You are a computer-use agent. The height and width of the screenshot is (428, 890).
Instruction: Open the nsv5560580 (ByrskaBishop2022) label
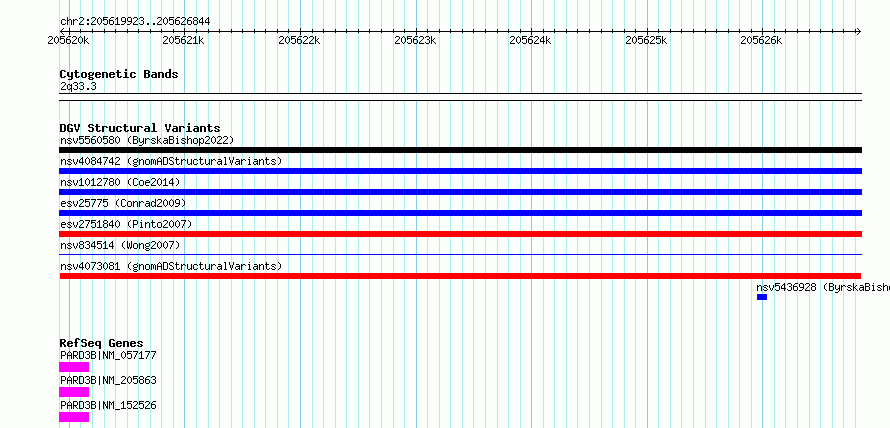tap(147, 140)
